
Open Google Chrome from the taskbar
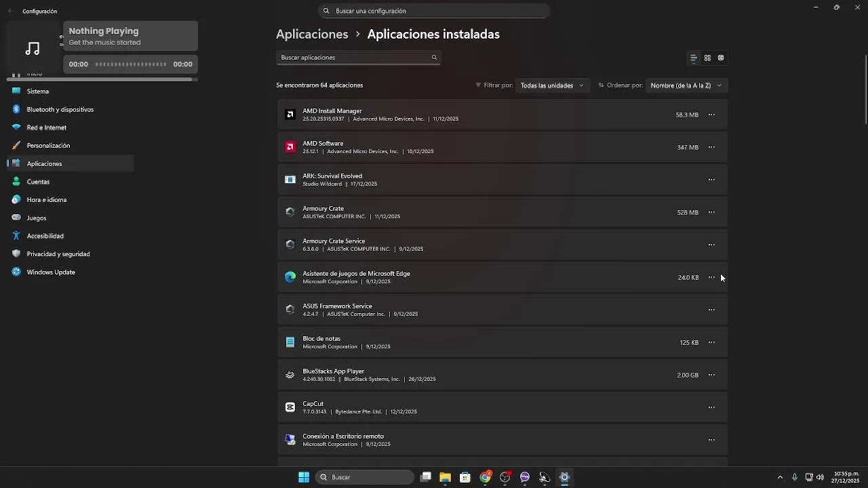tap(485, 477)
